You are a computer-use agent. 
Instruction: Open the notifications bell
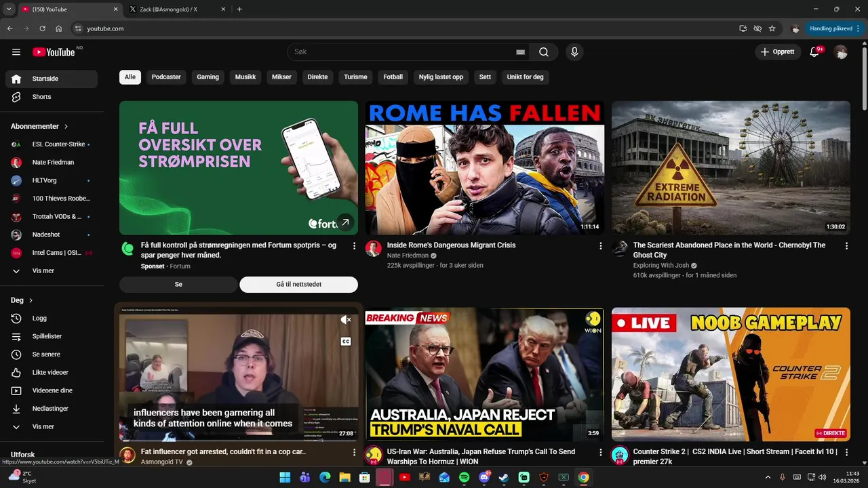pyautogui.click(x=815, y=52)
